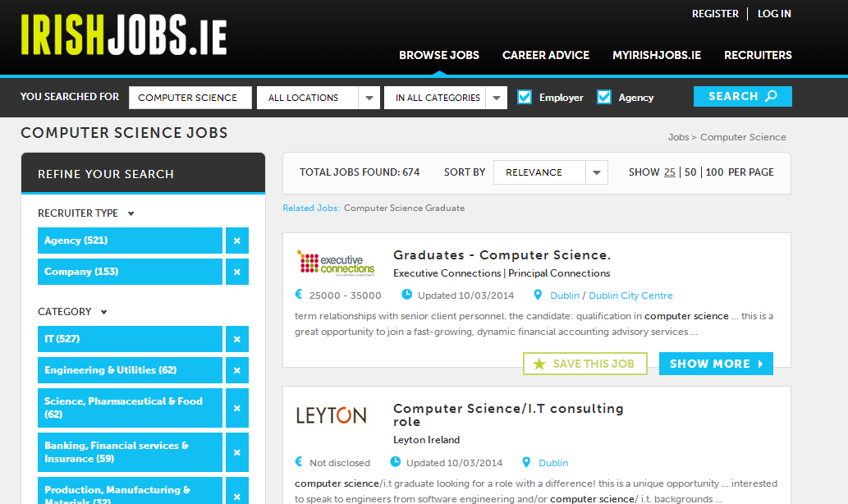Select the Banking, Financial services & Insurance filter

pos(130,452)
